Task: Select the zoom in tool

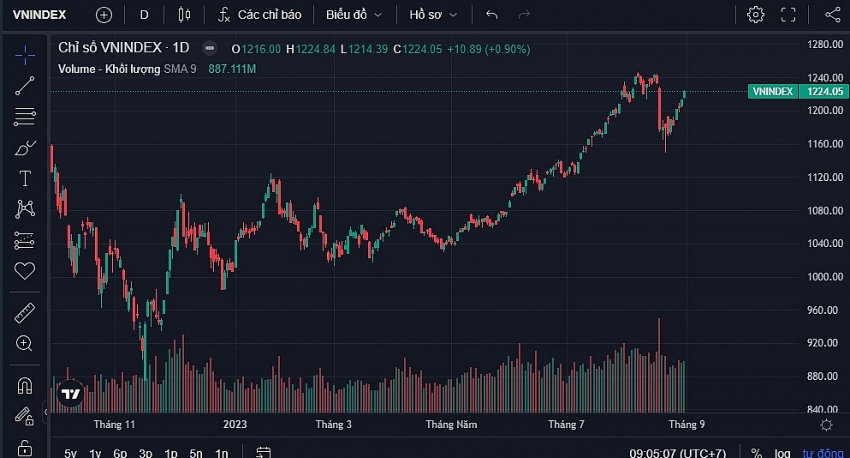Action: tap(24, 343)
